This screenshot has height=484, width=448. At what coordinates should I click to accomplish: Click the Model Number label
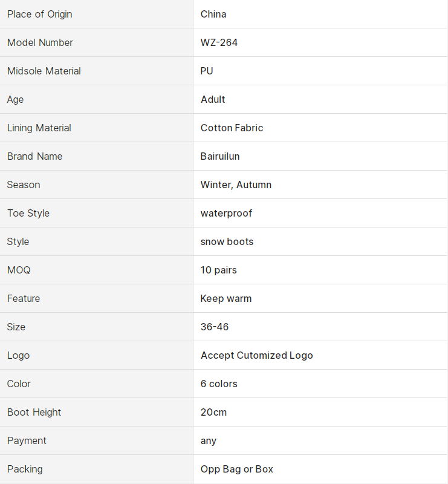40,42
